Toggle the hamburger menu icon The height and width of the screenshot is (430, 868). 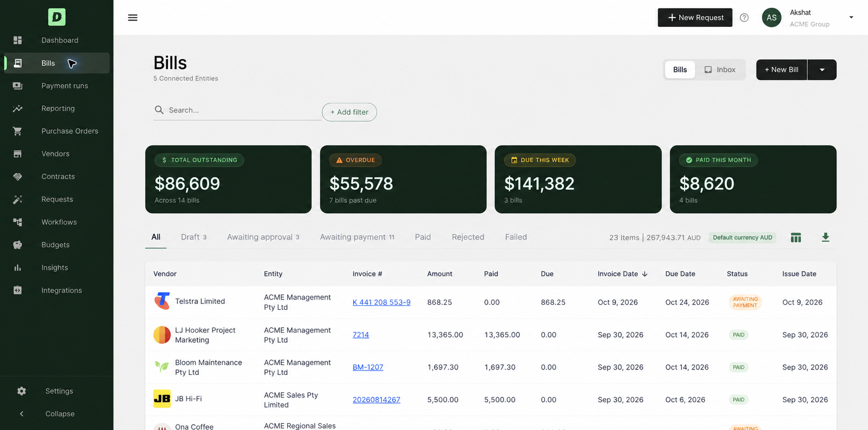point(132,18)
